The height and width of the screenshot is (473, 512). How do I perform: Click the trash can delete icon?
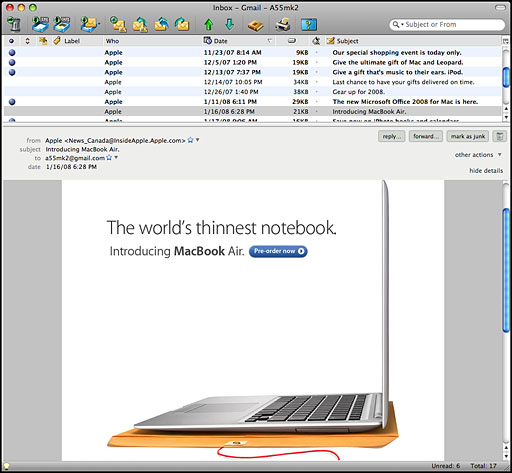point(14,24)
